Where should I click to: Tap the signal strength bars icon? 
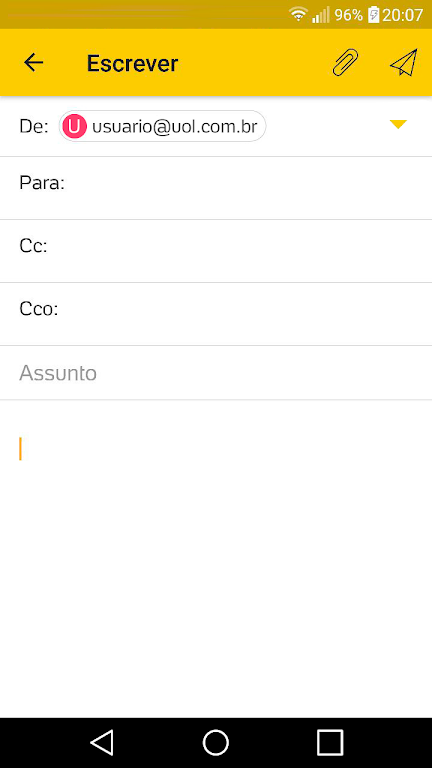click(x=321, y=15)
